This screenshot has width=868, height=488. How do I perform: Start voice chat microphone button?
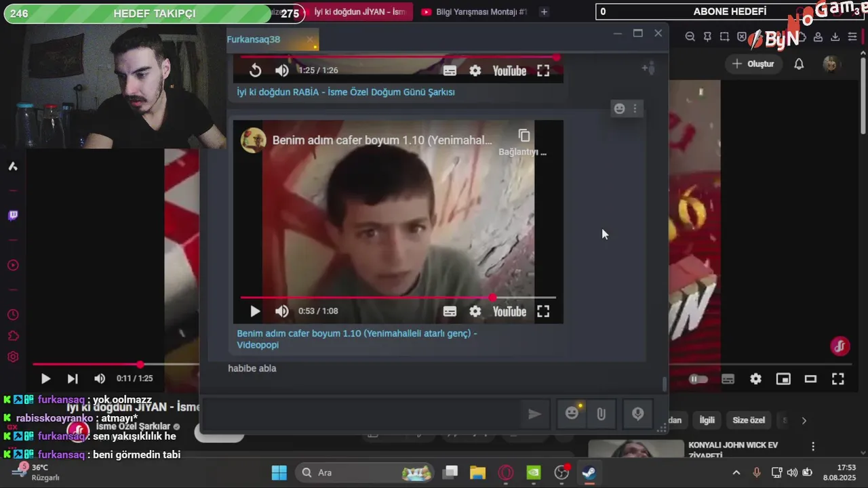(637, 413)
